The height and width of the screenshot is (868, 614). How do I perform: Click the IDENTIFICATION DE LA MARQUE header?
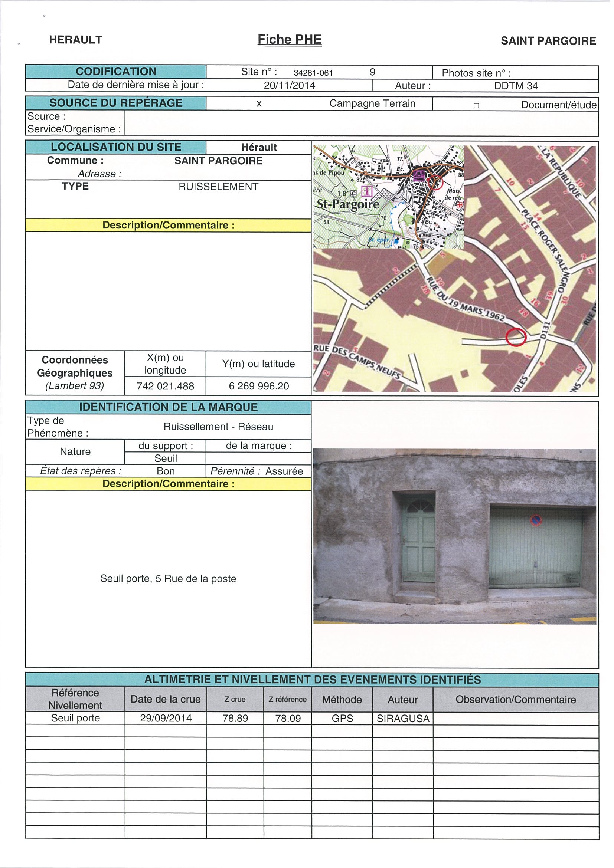click(168, 407)
